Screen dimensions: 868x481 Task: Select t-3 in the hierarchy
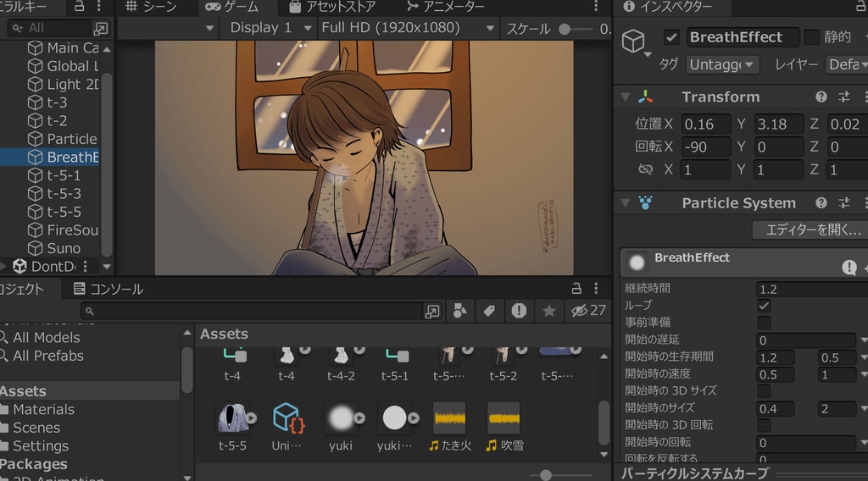pos(47,102)
